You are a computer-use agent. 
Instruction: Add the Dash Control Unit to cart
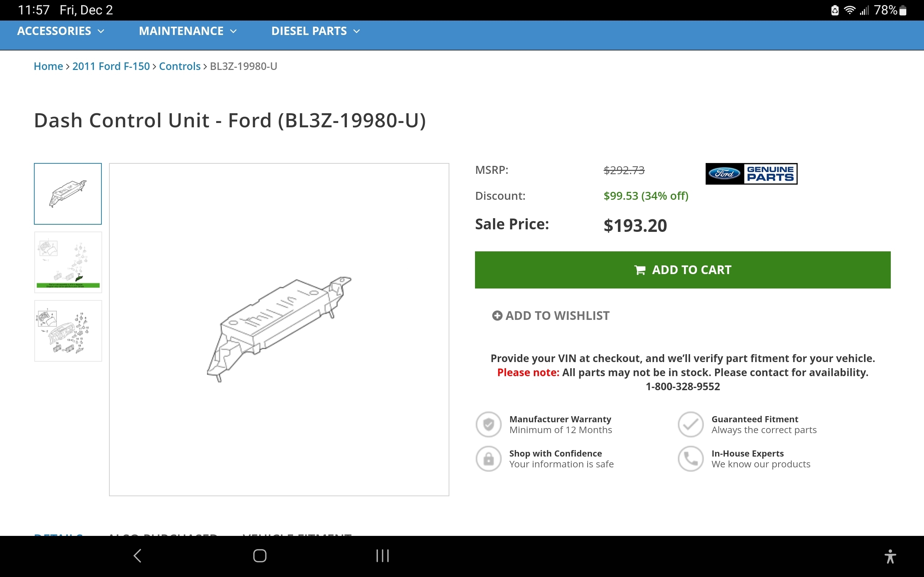682,270
